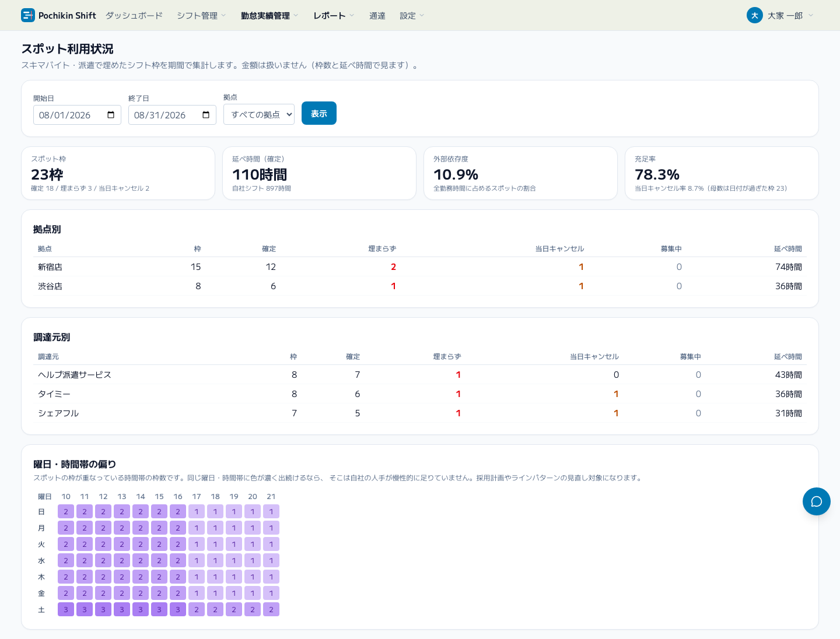
Task: Click 当日キャンセル column header in 拠点別 table
Action: point(559,249)
